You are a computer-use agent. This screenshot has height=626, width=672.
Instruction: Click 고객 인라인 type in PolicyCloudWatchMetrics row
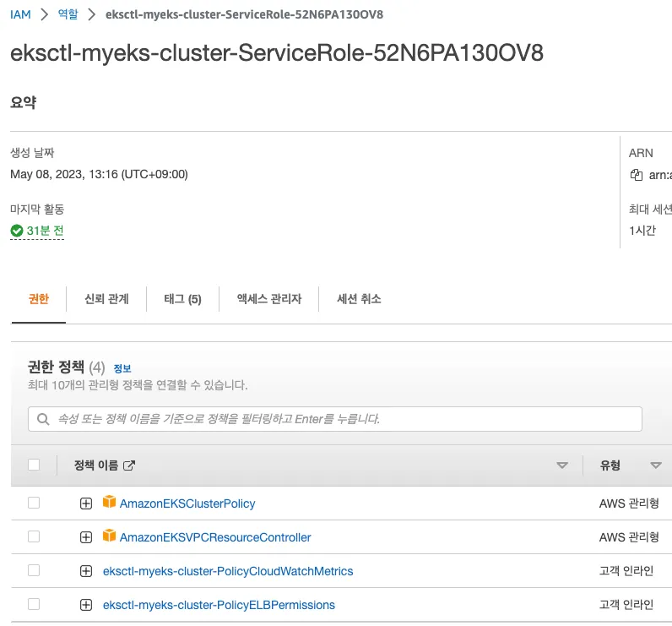point(626,571)
